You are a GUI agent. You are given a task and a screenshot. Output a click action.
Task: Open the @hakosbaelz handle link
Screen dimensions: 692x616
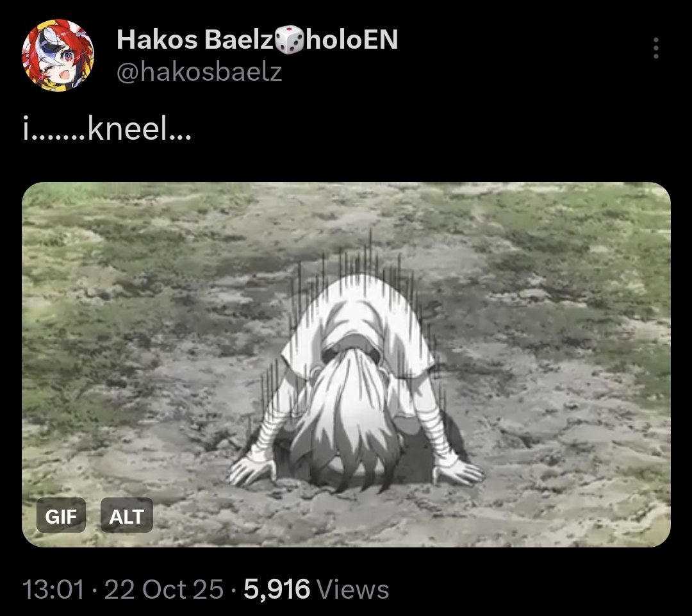coord(199,72)
